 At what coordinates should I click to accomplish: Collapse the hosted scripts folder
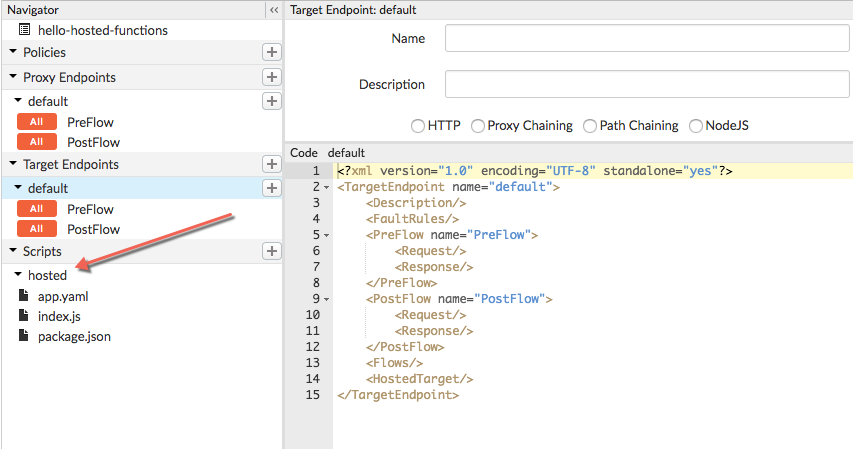coord(18,275)
